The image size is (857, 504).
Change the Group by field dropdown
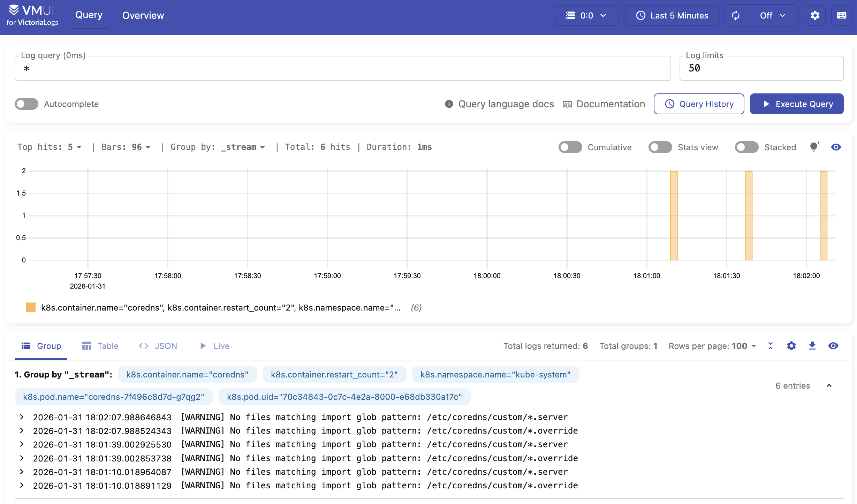click(x=243, y=147)
